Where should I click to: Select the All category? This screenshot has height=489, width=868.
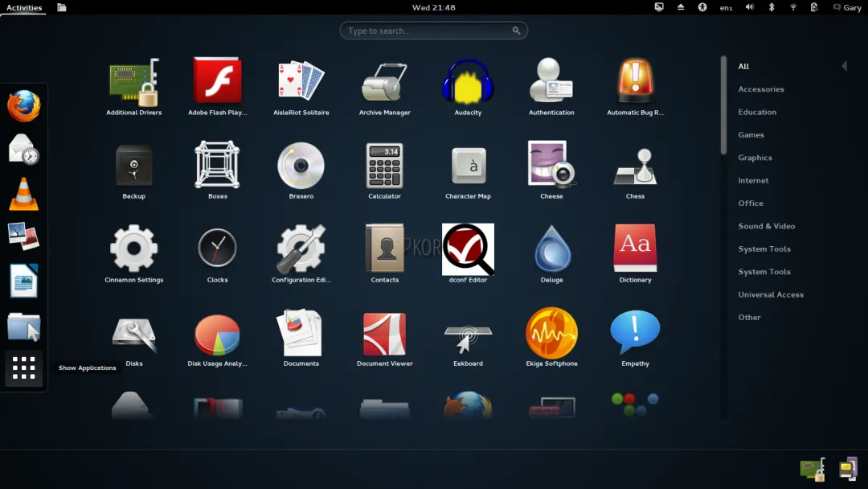pyautogui.click(x=743, y=67)
